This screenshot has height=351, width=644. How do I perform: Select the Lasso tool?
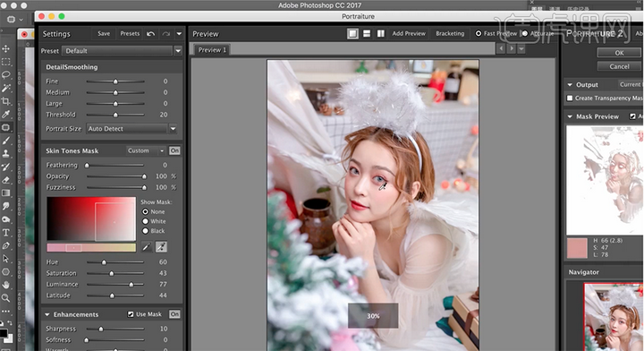tap(5, 75)
